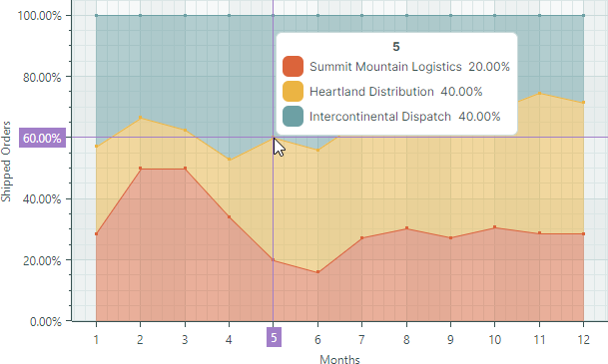The width and height of the screenshot is (608, 364).
Task: Click the 0.00% y-axis label
Action: point(45,322)
